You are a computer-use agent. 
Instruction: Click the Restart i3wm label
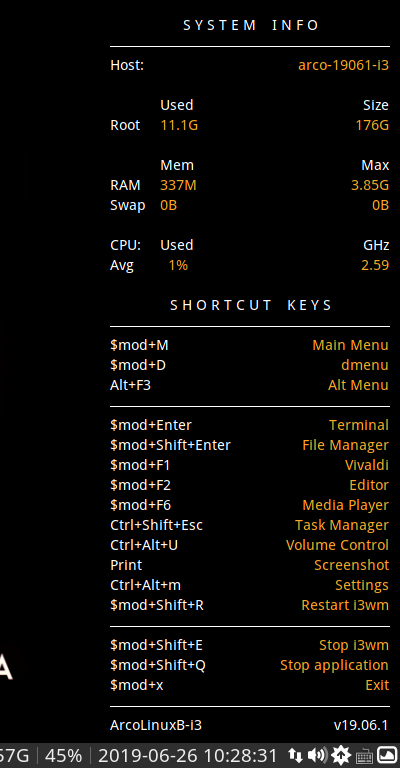point(345,605)
